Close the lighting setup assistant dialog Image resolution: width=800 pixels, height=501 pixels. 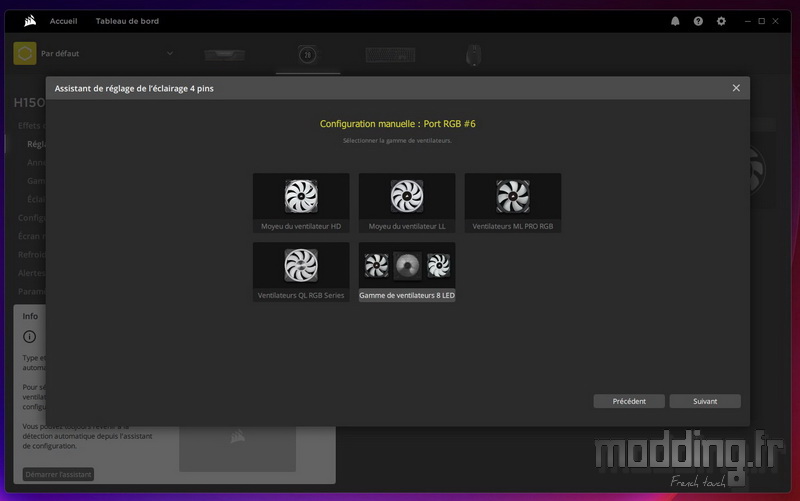(x=736, y=88)
